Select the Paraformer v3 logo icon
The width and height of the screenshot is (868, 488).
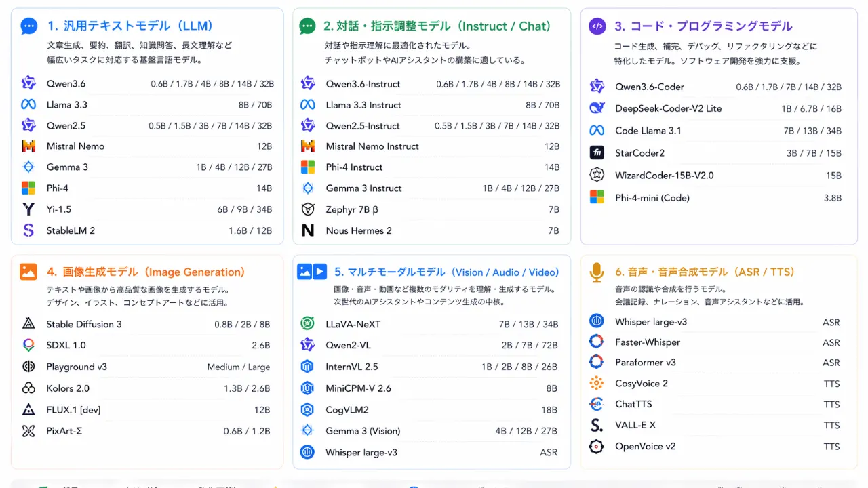click(x=597, y=362)
